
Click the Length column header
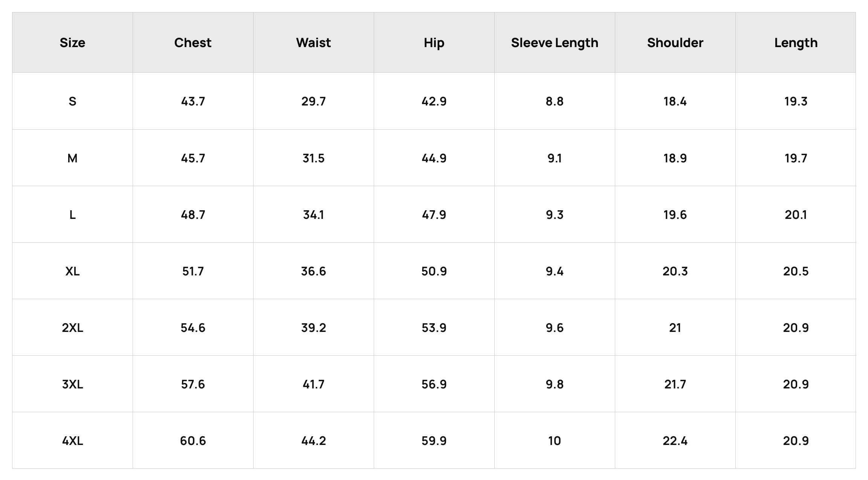[x=796, y=43]
